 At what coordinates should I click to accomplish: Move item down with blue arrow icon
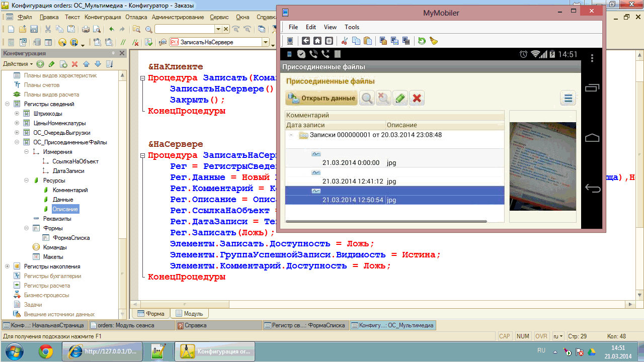tap(98, 64)
